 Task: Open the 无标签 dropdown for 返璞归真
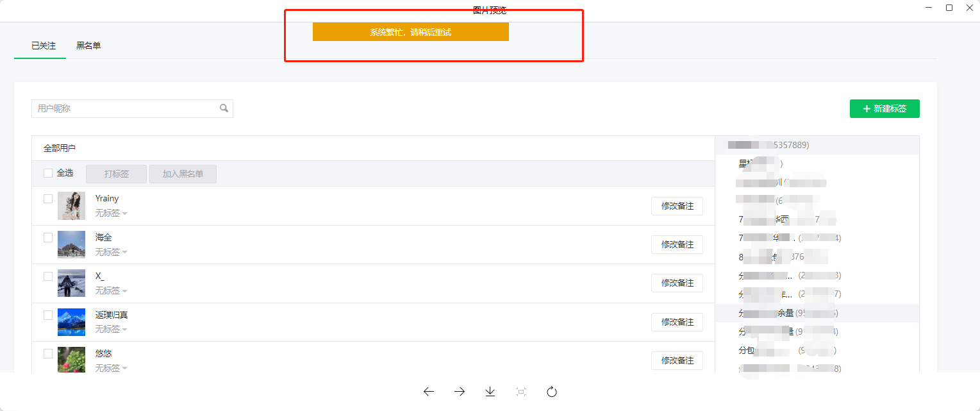tap(110, 328)
